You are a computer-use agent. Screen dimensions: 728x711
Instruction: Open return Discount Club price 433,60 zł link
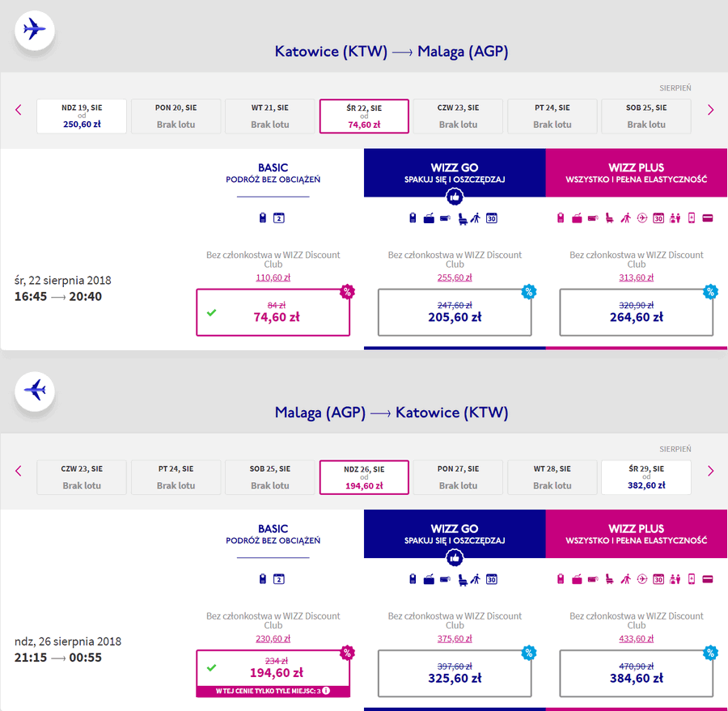pos(636,638)
